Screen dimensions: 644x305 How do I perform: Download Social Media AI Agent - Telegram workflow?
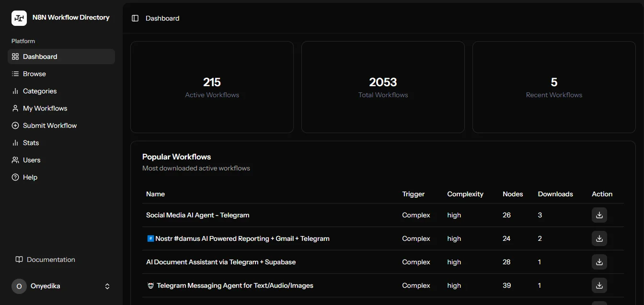click(599, 215)
